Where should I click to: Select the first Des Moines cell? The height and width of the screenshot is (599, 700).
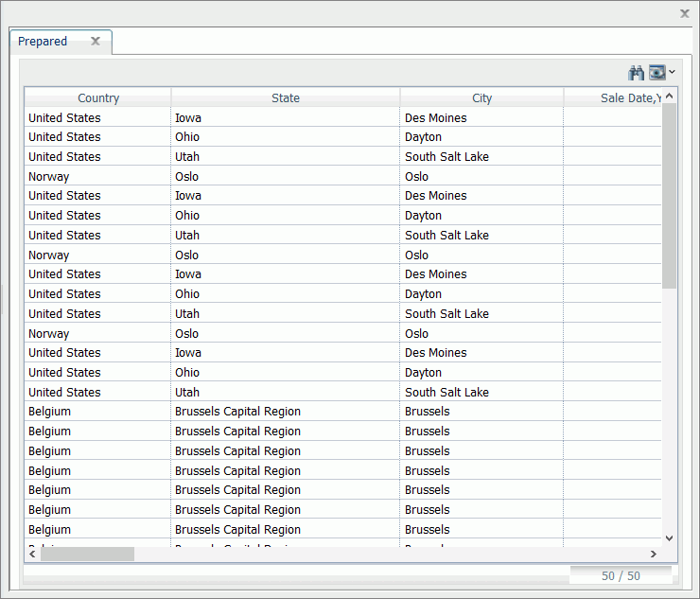481,117
